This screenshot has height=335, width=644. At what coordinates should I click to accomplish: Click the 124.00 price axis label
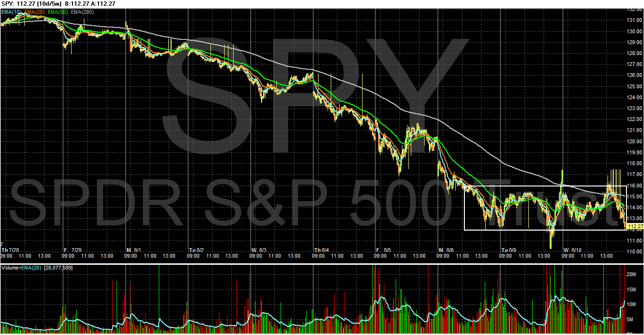click(x=635, y=97)
